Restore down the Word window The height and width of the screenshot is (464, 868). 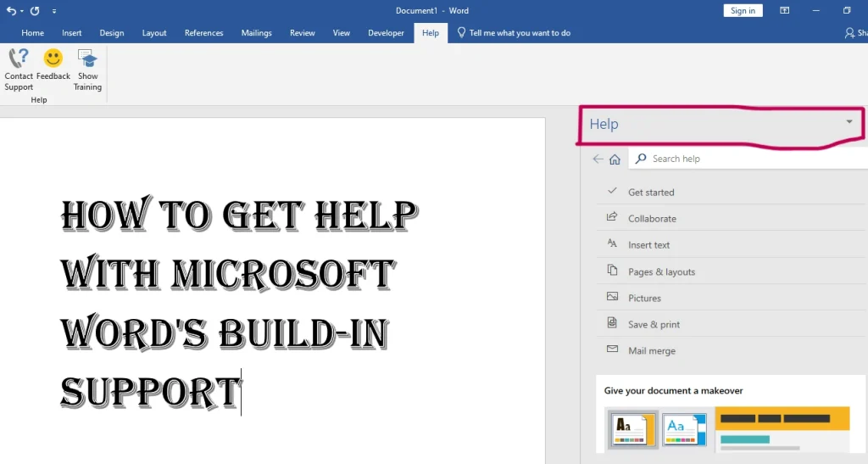tap(847, 10)
